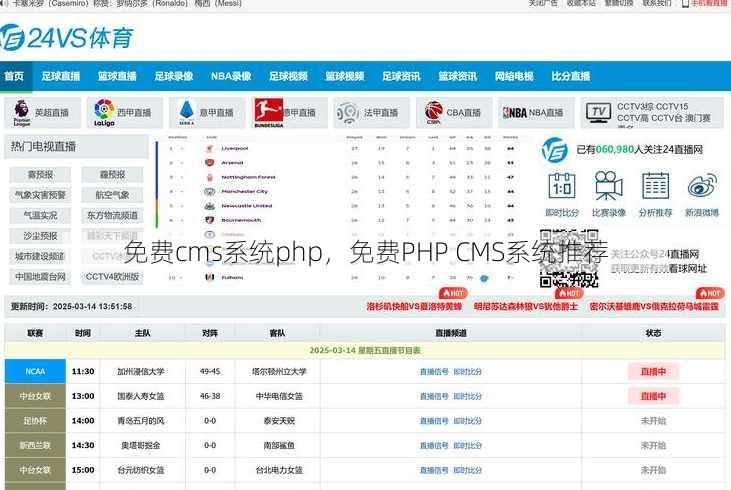Click the Liverpool crest in standings

(209, 148)
